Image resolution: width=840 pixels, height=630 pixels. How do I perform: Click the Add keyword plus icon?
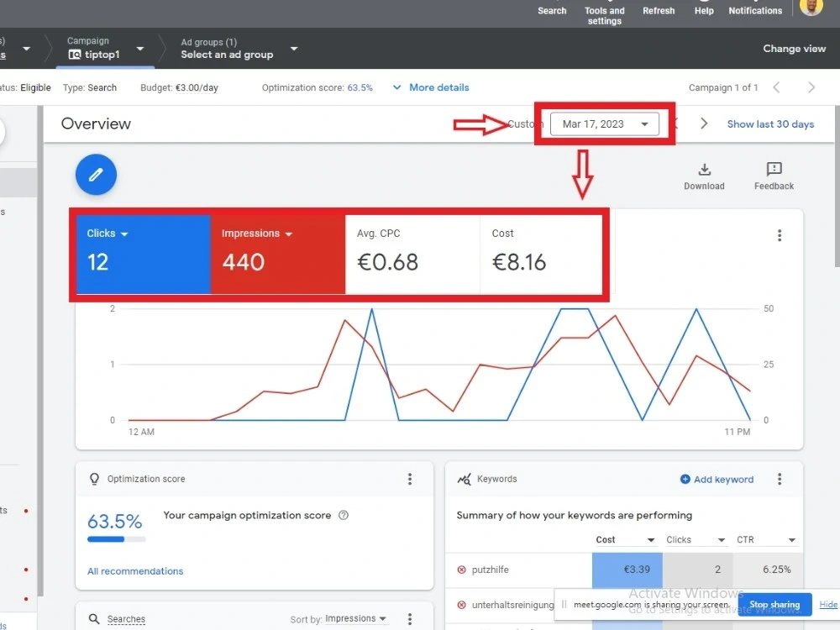[685, 479]
